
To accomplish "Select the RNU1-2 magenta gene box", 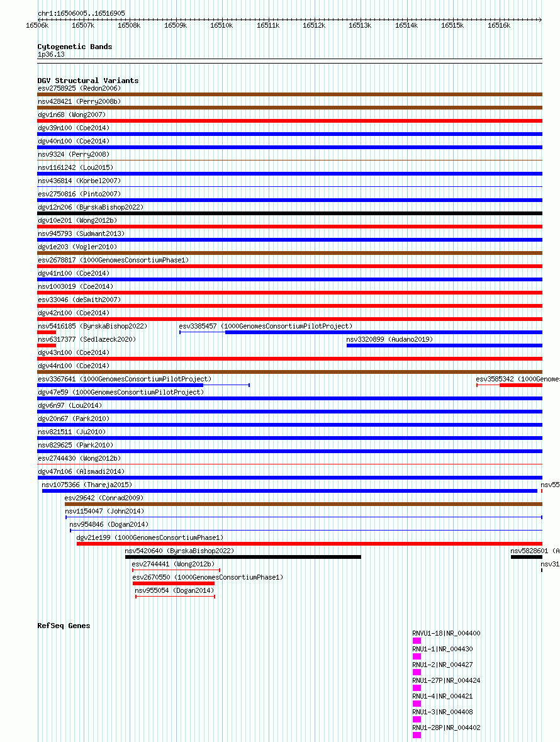I will coord(417,672).
